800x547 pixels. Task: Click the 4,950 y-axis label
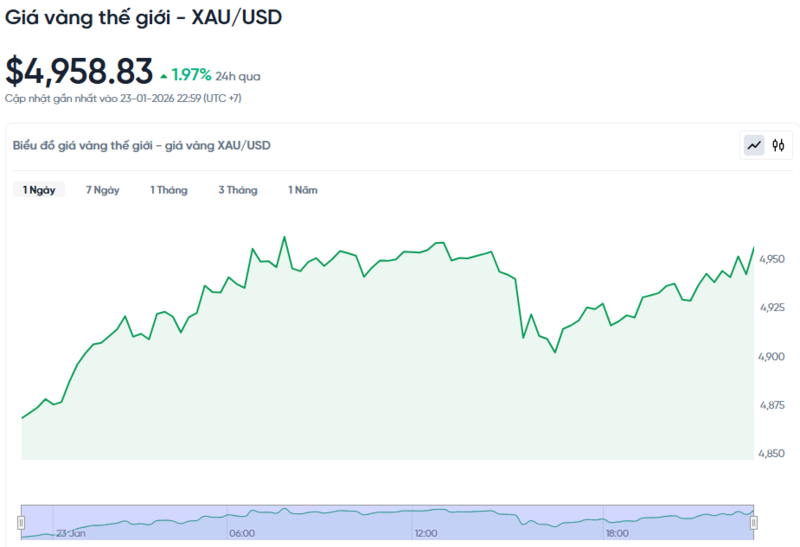pos(772,259)
